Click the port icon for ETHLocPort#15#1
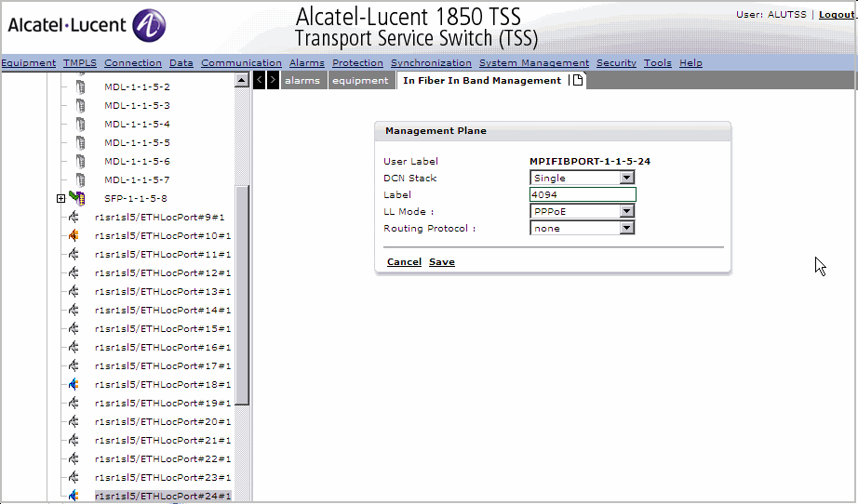Image resolution: width=858 pixels, height=504 pixels. [x=74, y=328]
